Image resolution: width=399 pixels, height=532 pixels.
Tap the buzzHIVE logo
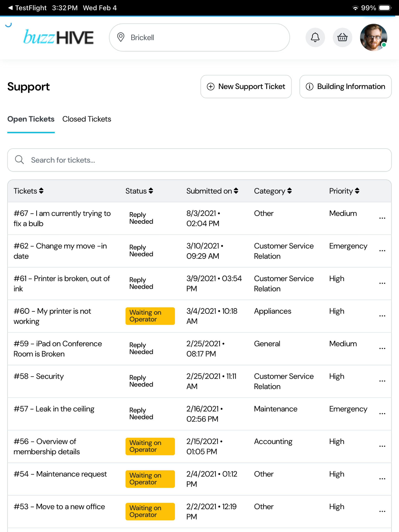tap(58, 37)
